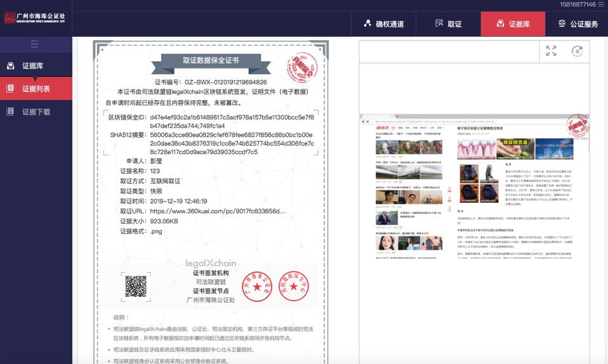This screenshot has width=608, height=364.
Task: Click certificate number GZ-BWX-0120191219694826
Action: click(225, 82)
